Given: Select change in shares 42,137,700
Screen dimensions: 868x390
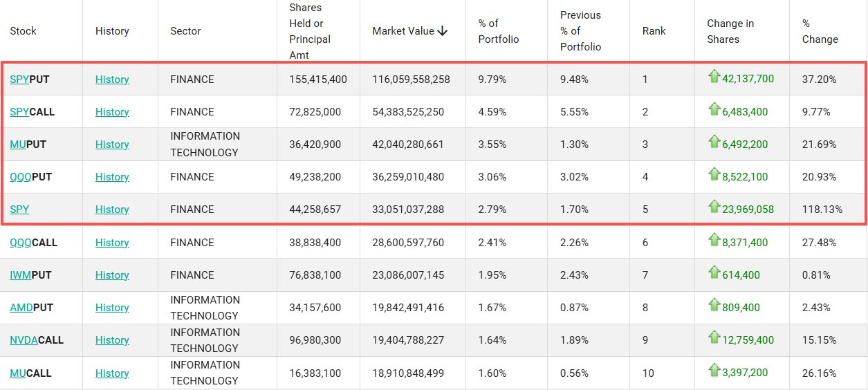Looking at the screenshot, I should coord(748,79).
